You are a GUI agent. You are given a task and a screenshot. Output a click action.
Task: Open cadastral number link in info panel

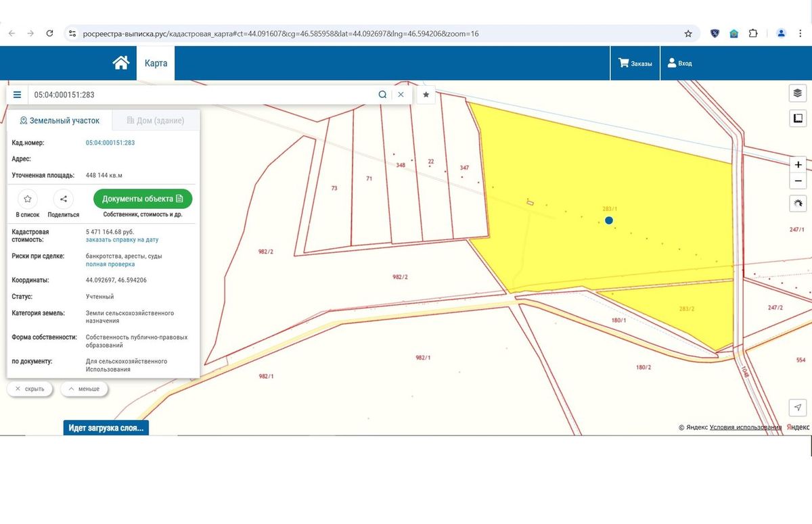(x=110, y=143)
